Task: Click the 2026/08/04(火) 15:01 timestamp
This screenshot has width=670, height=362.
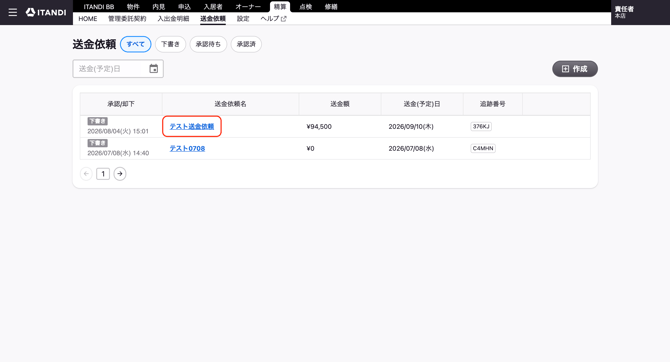Action: 118,131
